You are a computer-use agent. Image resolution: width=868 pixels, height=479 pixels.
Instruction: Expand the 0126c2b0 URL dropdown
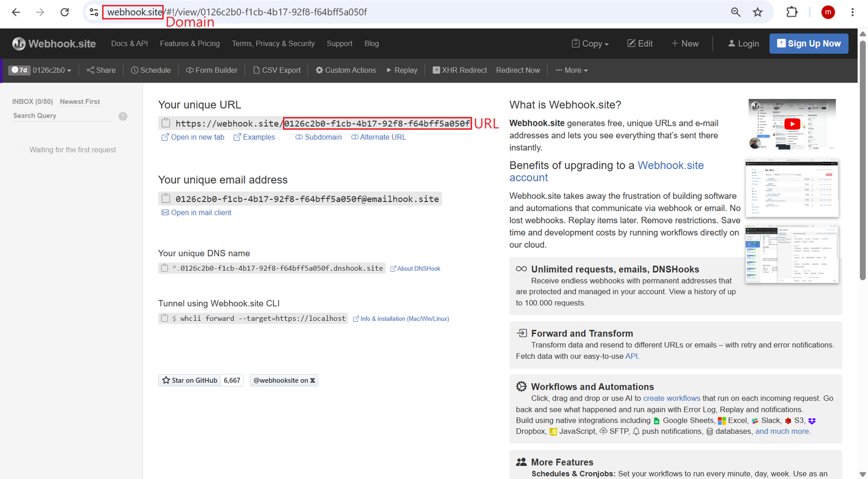click(52, 70)
